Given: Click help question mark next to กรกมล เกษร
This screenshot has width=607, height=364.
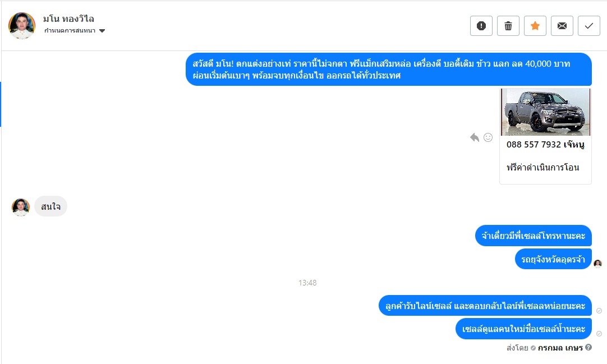Looking at the screenshot, I should tap(588, 347).
